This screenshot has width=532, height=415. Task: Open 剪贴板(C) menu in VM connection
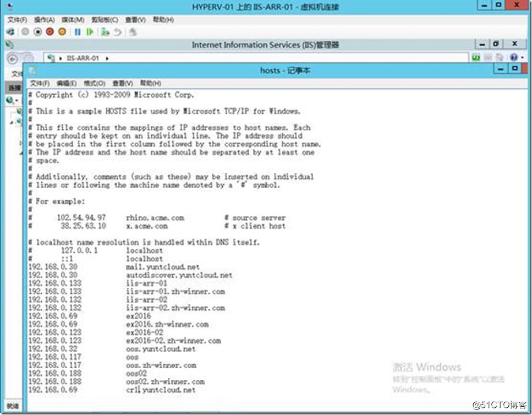[x=105, y=20]
